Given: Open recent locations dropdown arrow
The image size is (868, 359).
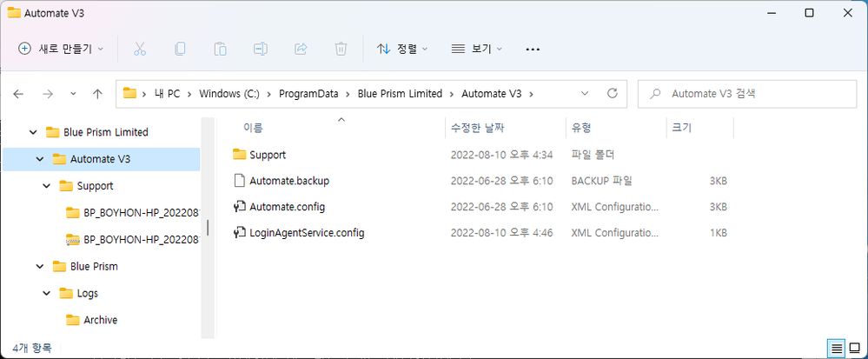Looking at the screenshot, I should click(73, 94).
